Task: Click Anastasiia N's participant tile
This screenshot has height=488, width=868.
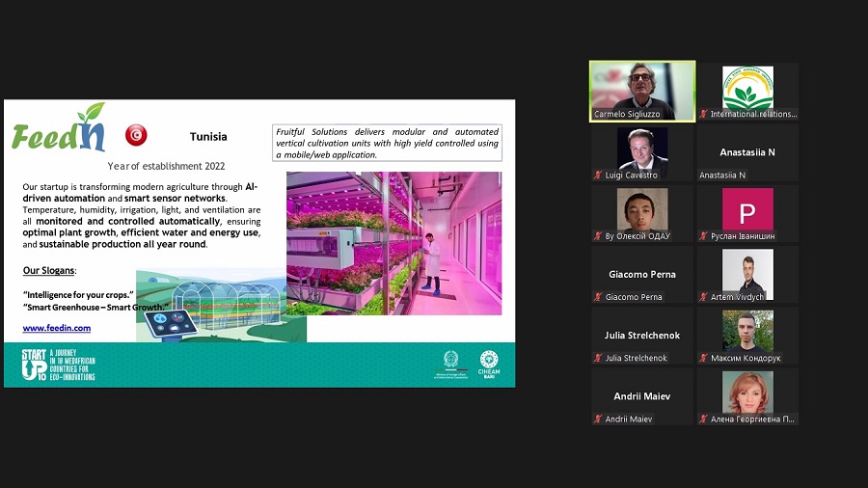Action: click(x=747, y=152)
